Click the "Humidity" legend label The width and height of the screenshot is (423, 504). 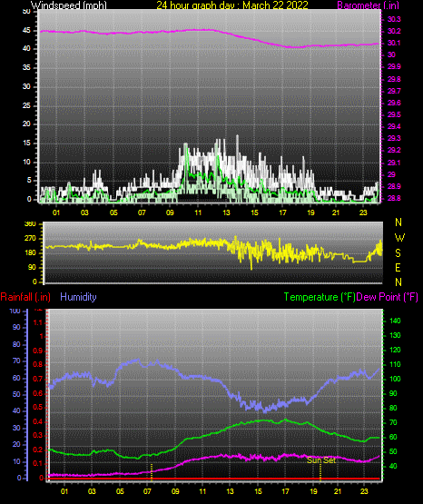tap(78, 297)
